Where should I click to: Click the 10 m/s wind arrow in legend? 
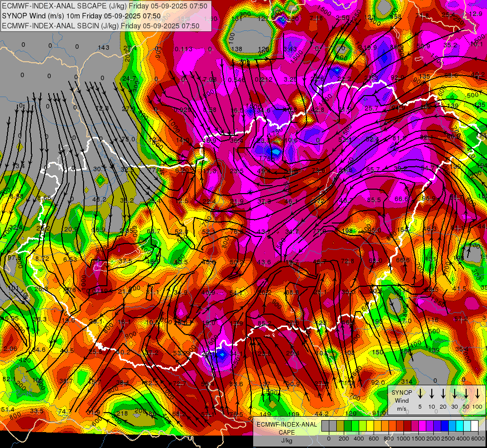[432, 394]
